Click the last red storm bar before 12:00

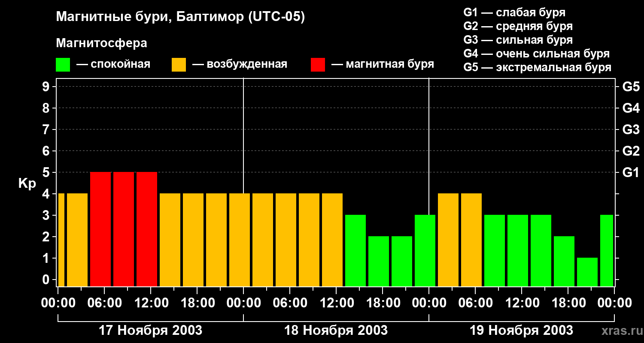(x=147, y=229)
